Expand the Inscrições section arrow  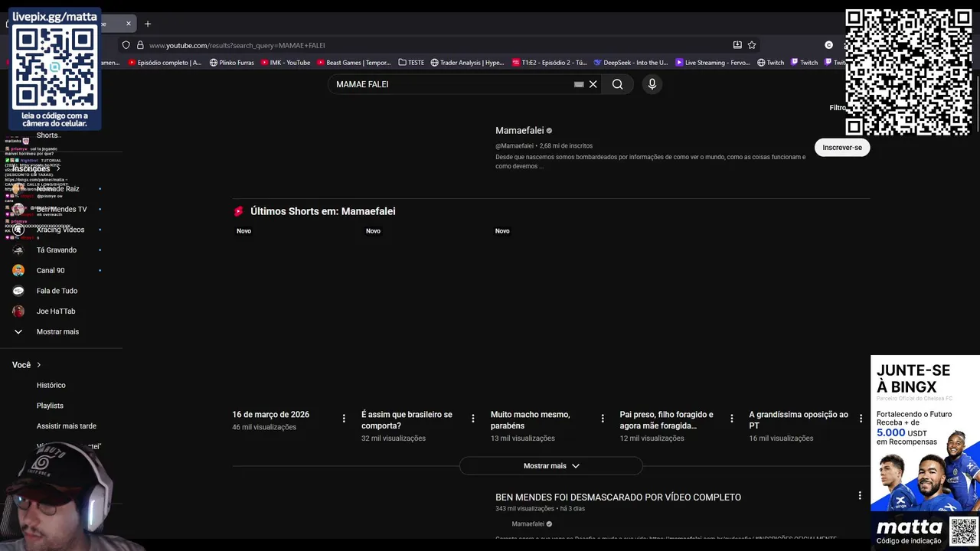point(58,168)
